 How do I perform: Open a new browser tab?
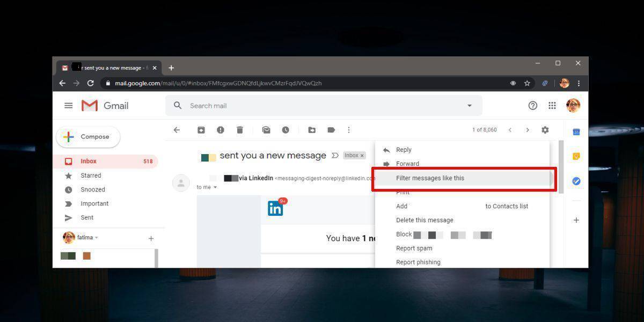(x=171, y=68)
